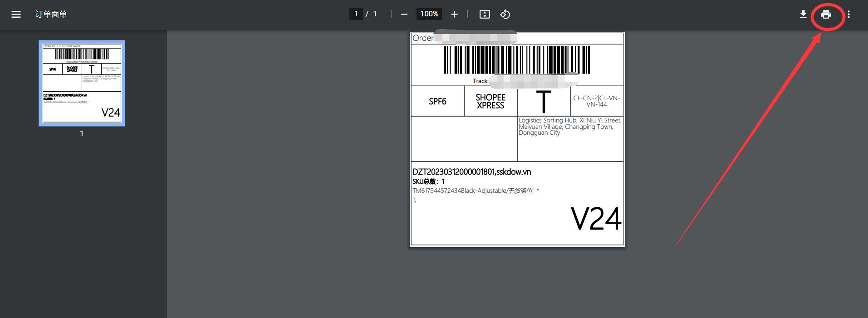Toggle the sidebar hamburger menu
868x318 pixels.
pyautogui.click(x=16, y=15)
